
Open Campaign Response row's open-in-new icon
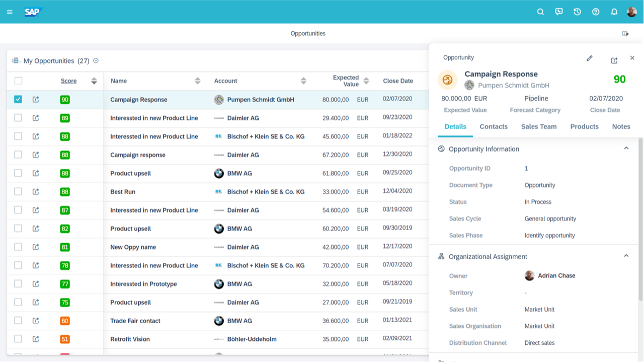click(36, 100)
